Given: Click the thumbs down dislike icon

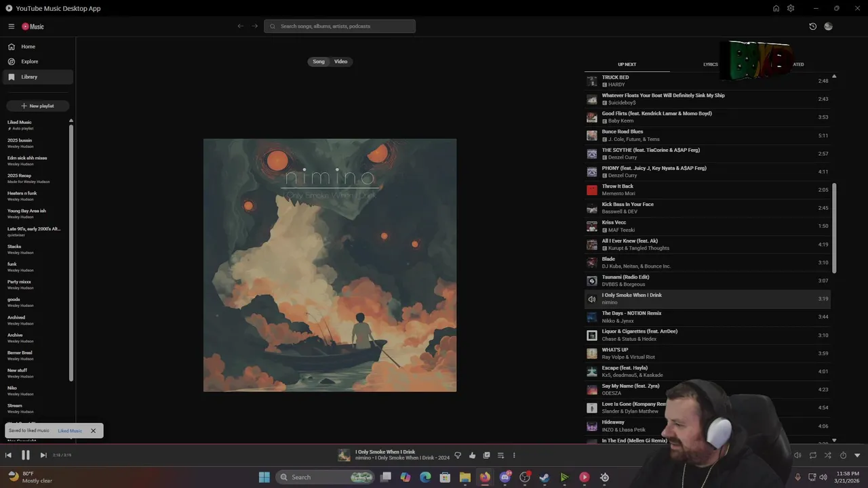Looking at the screenshot, I should coord(458,455).
